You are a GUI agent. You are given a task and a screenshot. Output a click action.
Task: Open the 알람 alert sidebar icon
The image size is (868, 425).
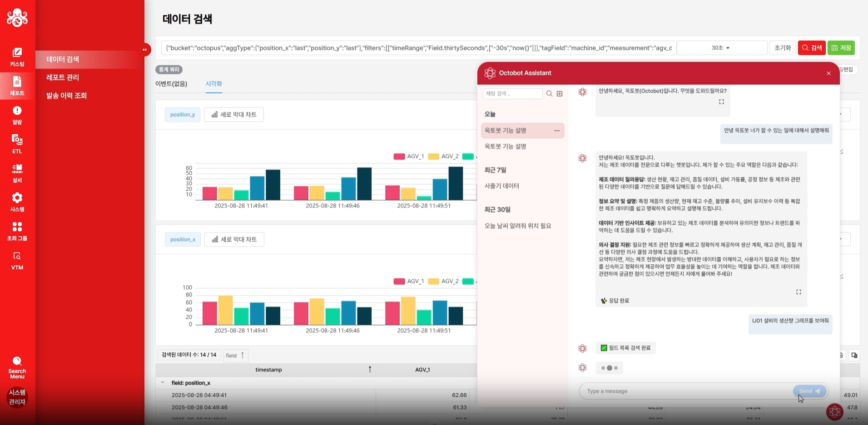[17, 115]
